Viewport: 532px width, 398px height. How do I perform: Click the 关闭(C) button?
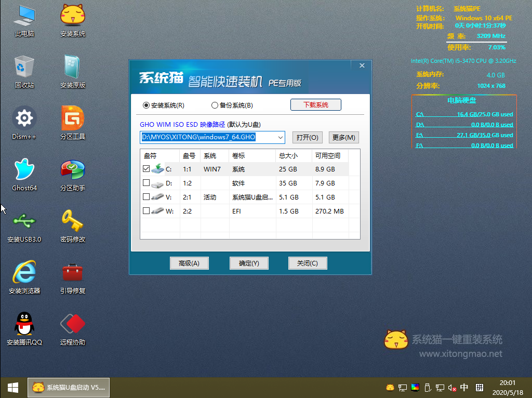[308, 263]
